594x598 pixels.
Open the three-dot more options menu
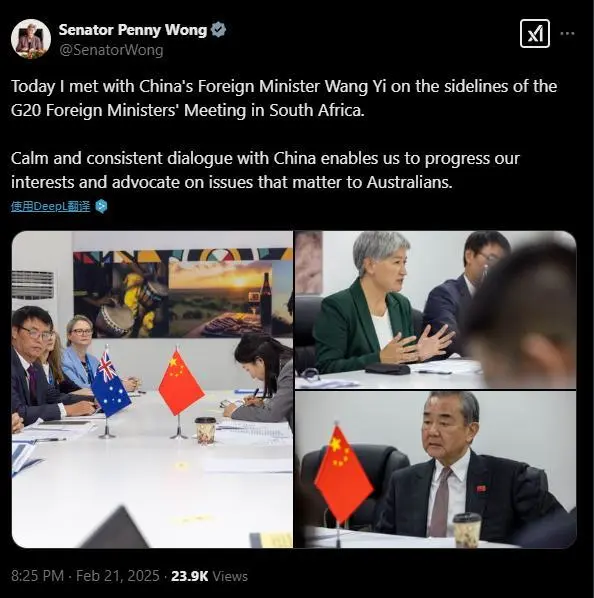click(x=567, y=34)
